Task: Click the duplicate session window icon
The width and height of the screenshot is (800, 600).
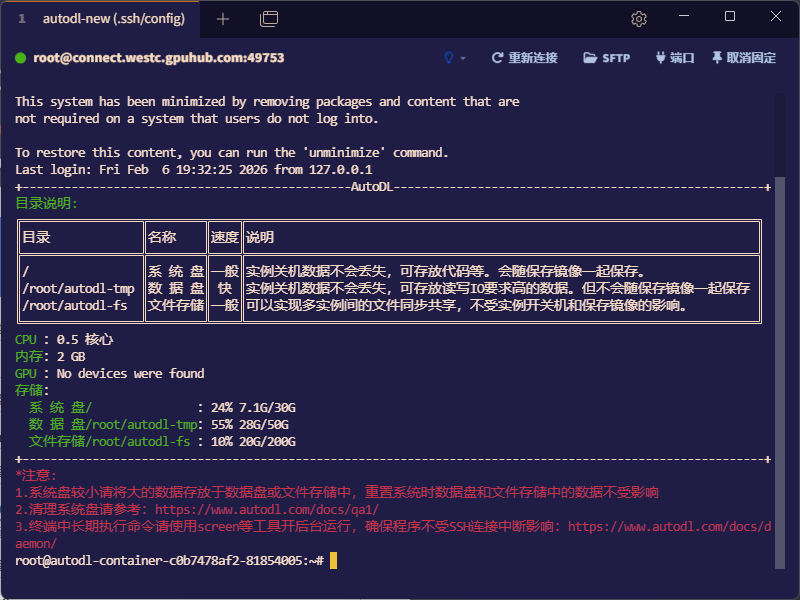Action: pos(267,17)
